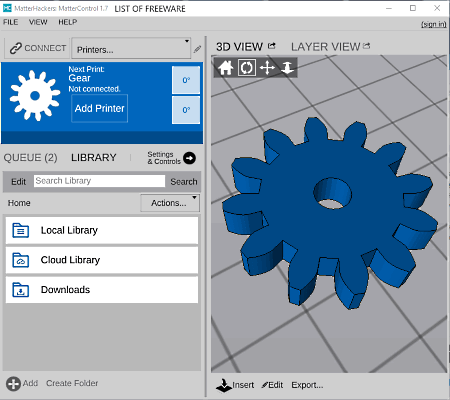The height and width of the screenshot is (400, 450).
Task: Click the Settings & Controls label
Action: click(x=164, y=158)
